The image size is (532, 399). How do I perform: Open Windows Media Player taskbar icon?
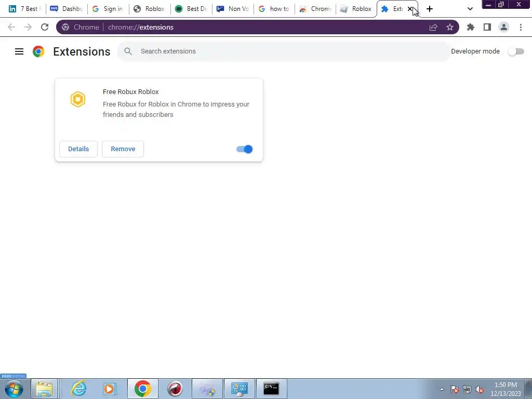tap(109, 389)
